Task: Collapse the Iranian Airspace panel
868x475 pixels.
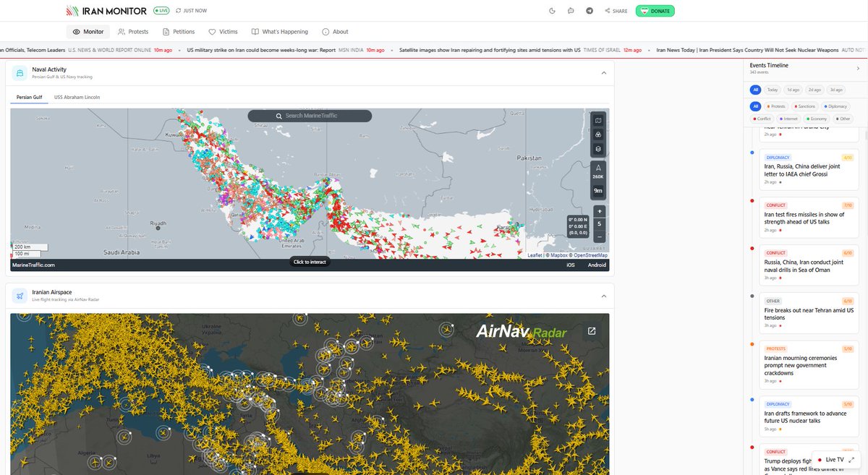Action: click(x=603, y=296)
